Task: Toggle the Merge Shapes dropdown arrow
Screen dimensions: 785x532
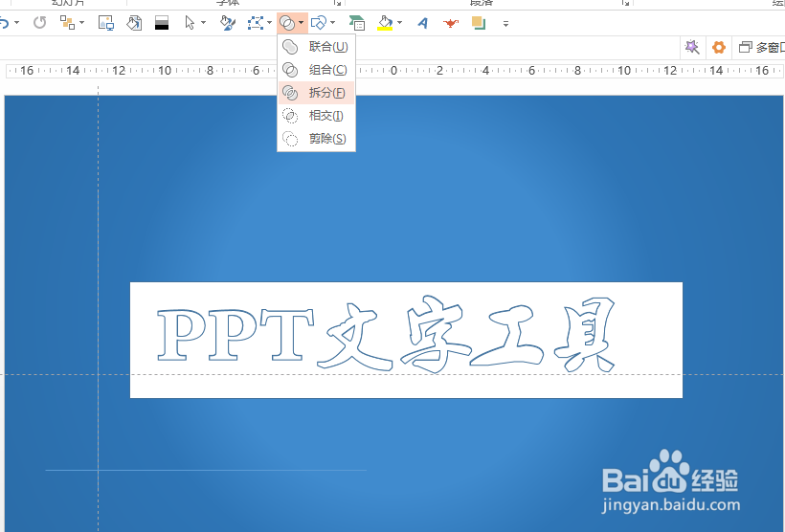Action: click(x=301, y=23)
